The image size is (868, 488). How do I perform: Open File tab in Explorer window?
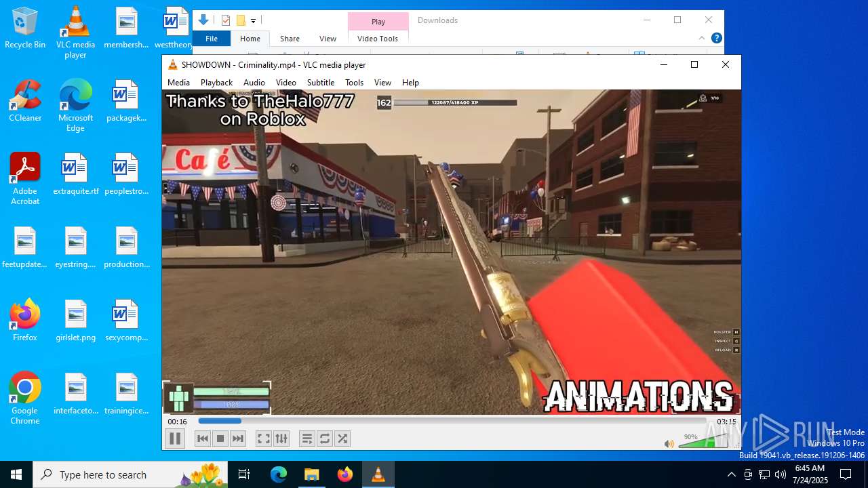pos(212,39)
